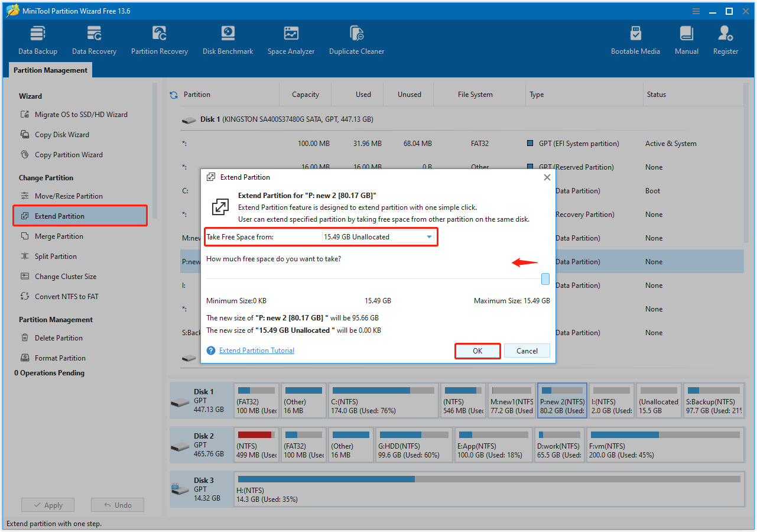The width and height of the screenshot is (757, 532).
Task: Select the Disk 1 drive icon in disk map
Action: tap(180, 403)
